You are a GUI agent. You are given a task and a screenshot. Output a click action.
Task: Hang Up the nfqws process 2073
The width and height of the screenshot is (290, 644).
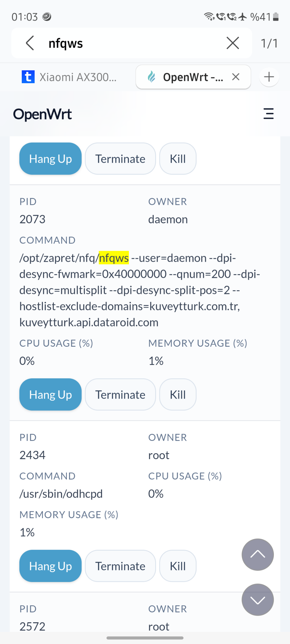click(50, 394)
